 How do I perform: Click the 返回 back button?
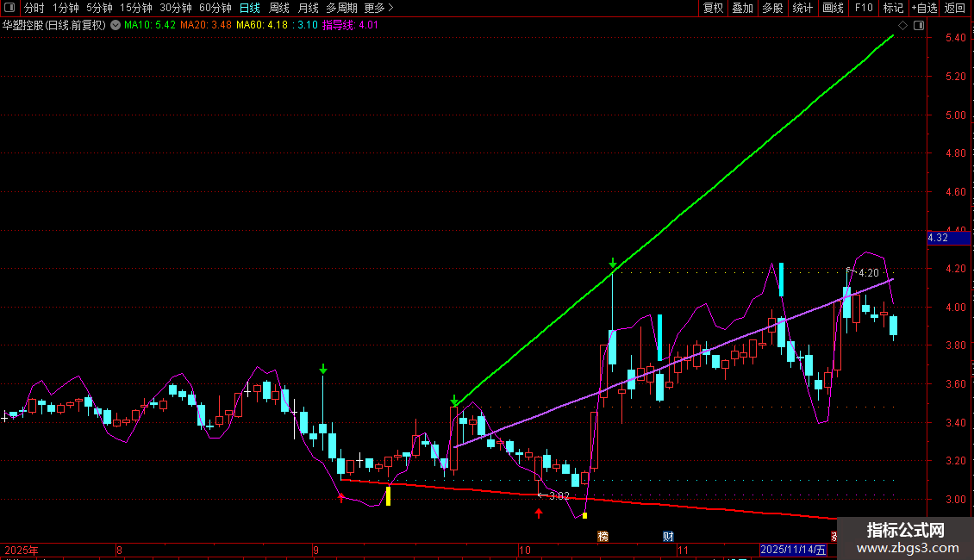tap(955, 8)
